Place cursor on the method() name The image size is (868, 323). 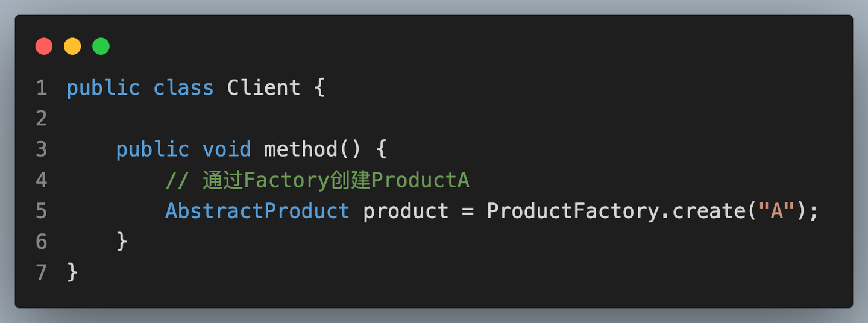[x=312, y=149]
